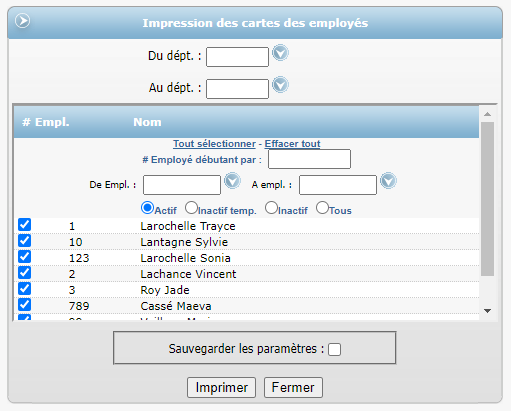The height and width of the screenshot is (411, 511).
Task: Select the Inactif radio option
Action: coord(271,208)
